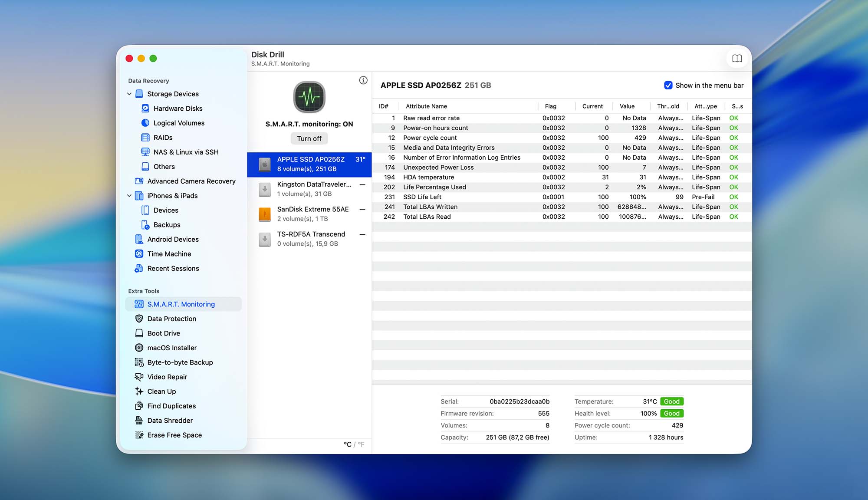The image size is (868, 500).
Task: Open the Time Machine tool
Action: [x=168, y=253]
